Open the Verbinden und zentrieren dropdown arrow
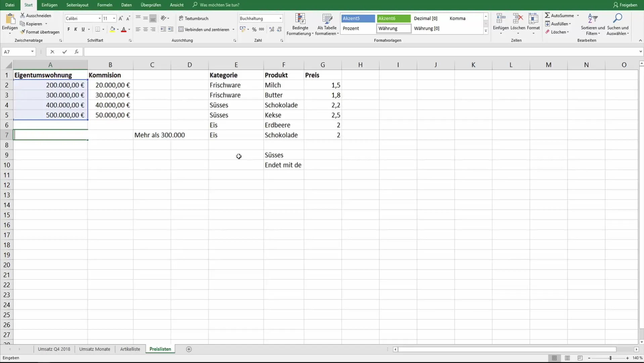The width and height of the screenshot is (644, 363). (233, 30)
